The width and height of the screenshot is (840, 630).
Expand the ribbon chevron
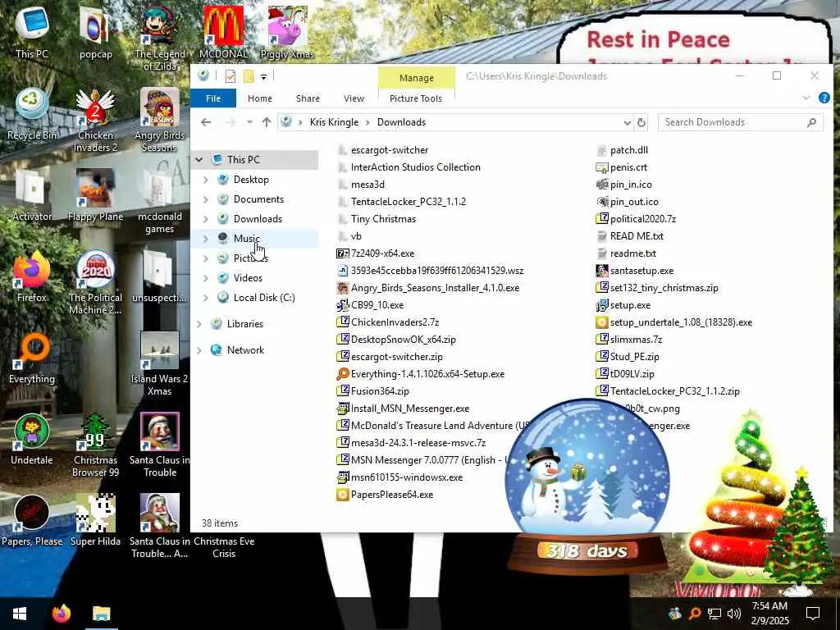tap(806, 98)
